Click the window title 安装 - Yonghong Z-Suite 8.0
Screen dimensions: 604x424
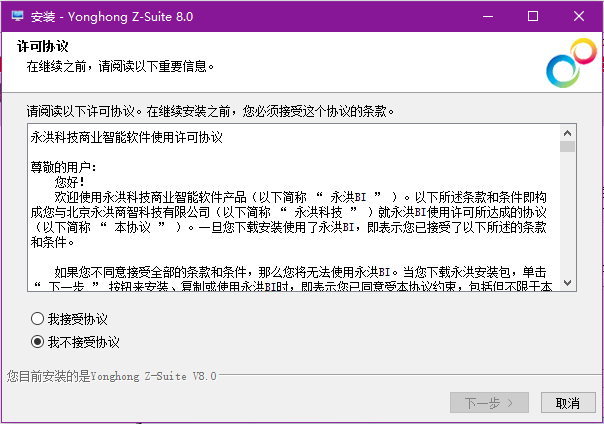click(x=112, y=17)
